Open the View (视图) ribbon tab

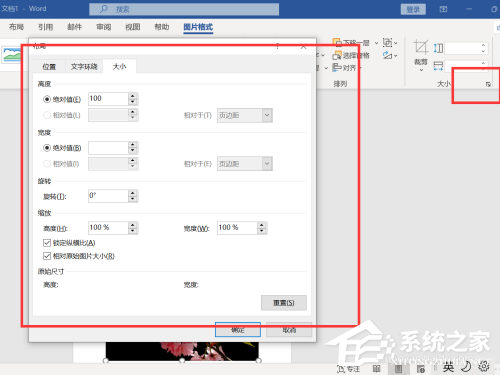(133, 27)
